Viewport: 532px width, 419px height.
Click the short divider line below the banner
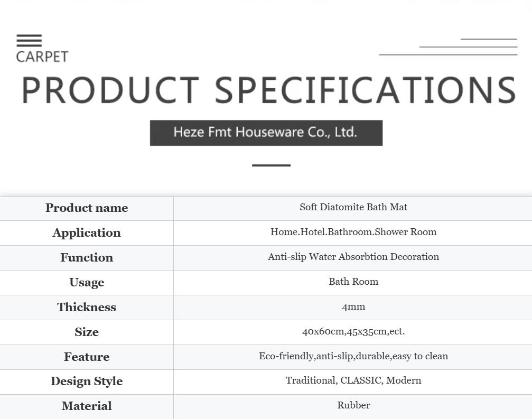point(271,165)
